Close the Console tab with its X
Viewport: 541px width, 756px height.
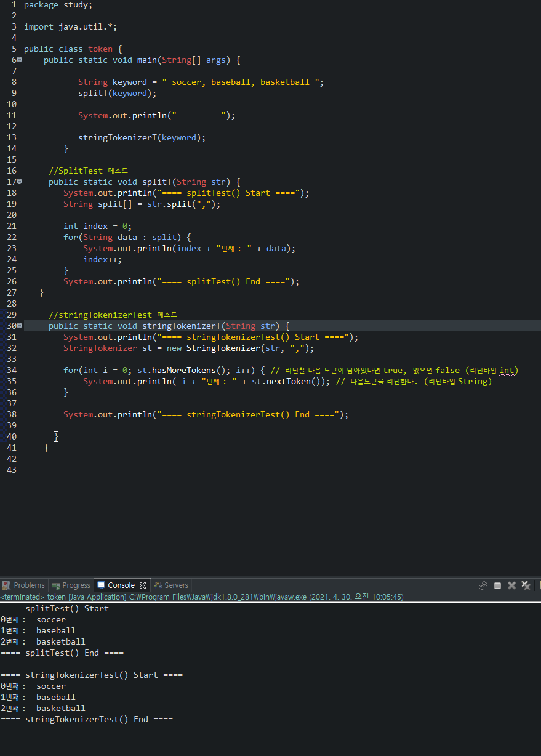pos(143,585)
